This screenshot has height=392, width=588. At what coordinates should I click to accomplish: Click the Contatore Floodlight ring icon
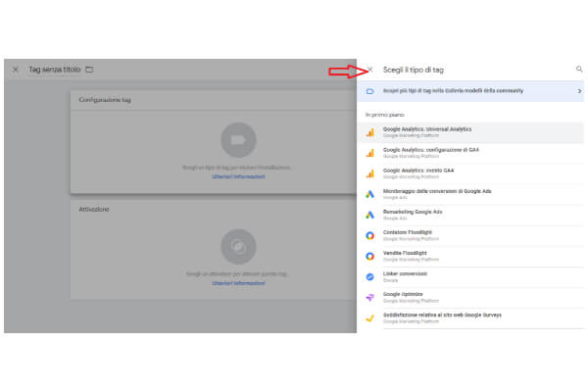(x=370, y=235)
